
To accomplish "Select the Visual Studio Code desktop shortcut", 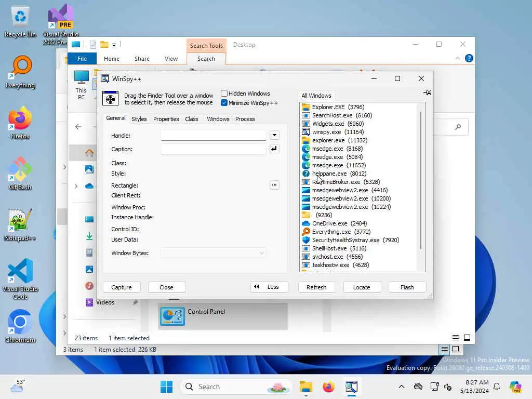I will tap(20, 279).
